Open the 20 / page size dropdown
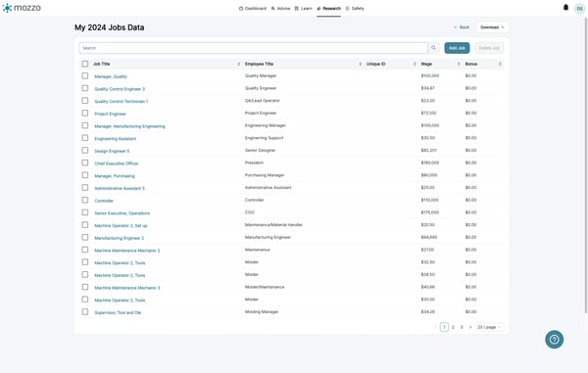The height and width of the screenshot is (373, 588). click(x=489, y=327)
